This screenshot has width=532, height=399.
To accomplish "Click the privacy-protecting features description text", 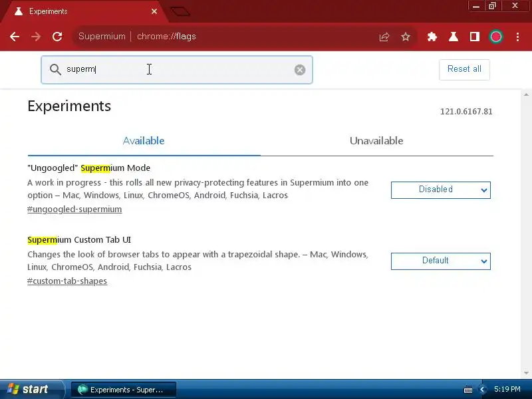I will 198,189.
